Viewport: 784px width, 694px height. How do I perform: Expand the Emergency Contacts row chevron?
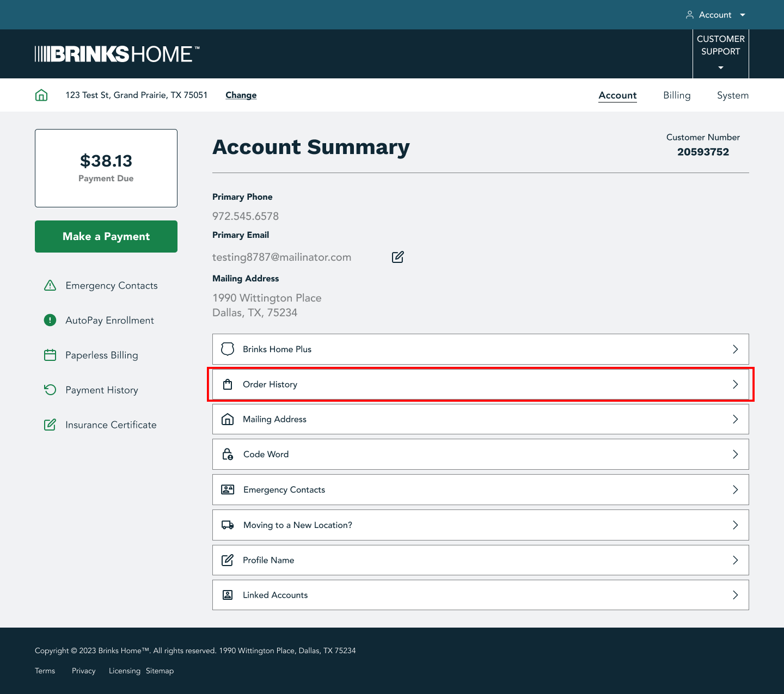pyautogui.click(x=736, y=489)
